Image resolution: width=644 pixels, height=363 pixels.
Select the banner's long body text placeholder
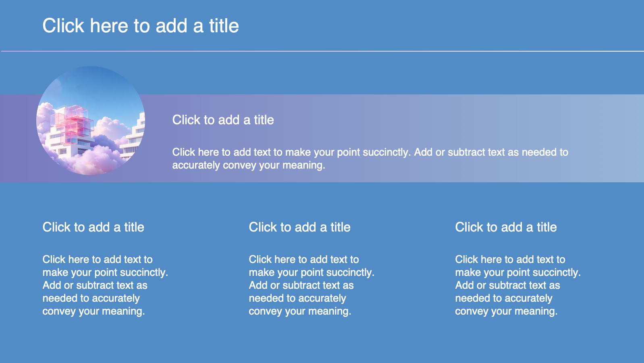370,159
